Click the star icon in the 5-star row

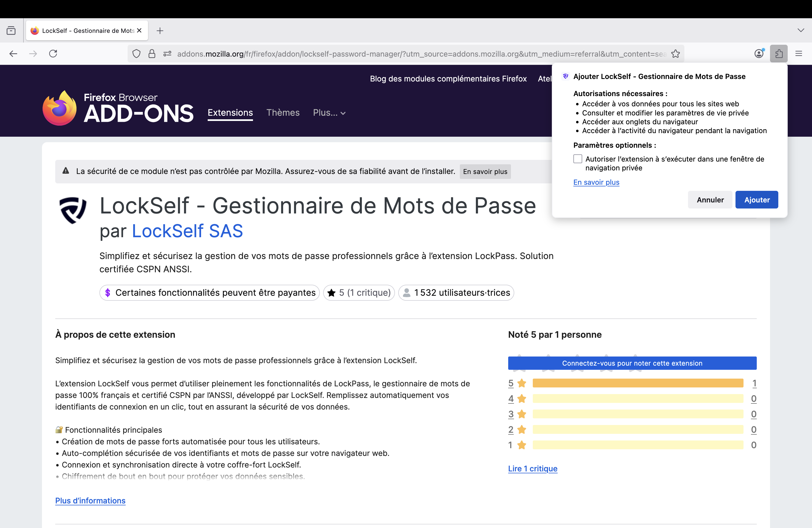(x=522, y=383)
